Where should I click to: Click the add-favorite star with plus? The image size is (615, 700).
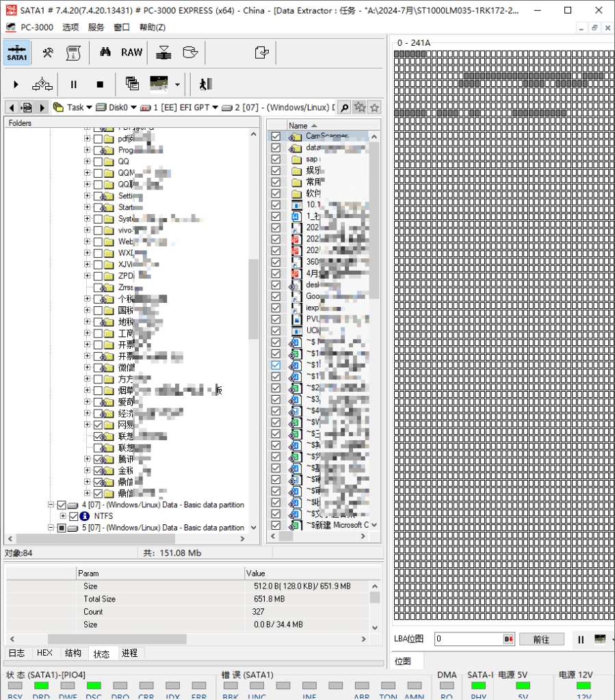(360, 107)
